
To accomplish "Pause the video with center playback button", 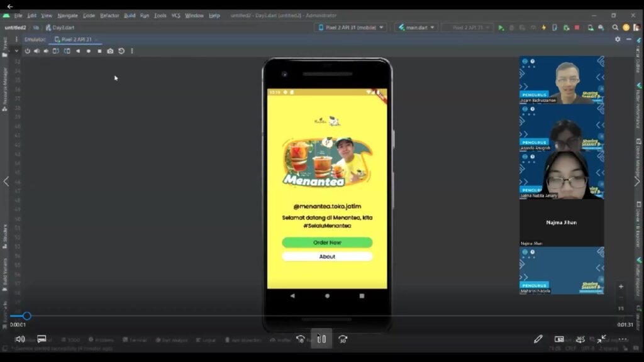I will click(x=321, y=339).
